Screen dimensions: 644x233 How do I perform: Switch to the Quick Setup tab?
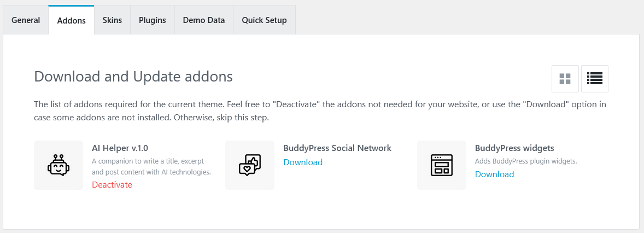click(264, 20)
